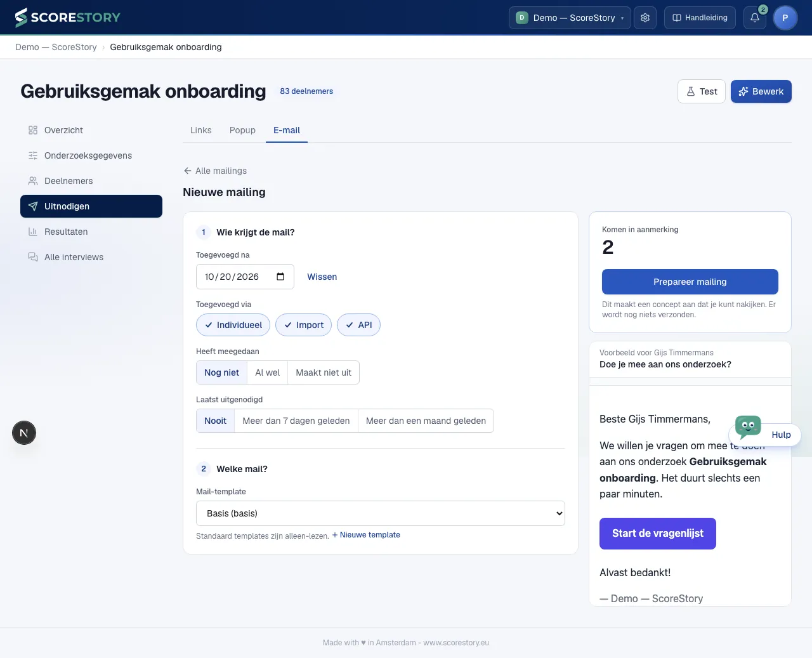Choose 'Meer dan 7 dagen geleden'
The width and height of the screenshot is (812, 658).
(x=296, y=421)
